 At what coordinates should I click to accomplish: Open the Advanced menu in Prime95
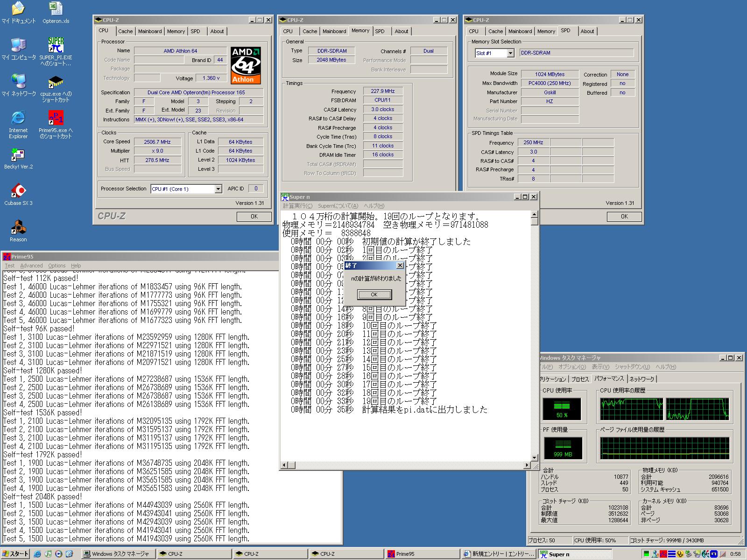tap(31, 266)
